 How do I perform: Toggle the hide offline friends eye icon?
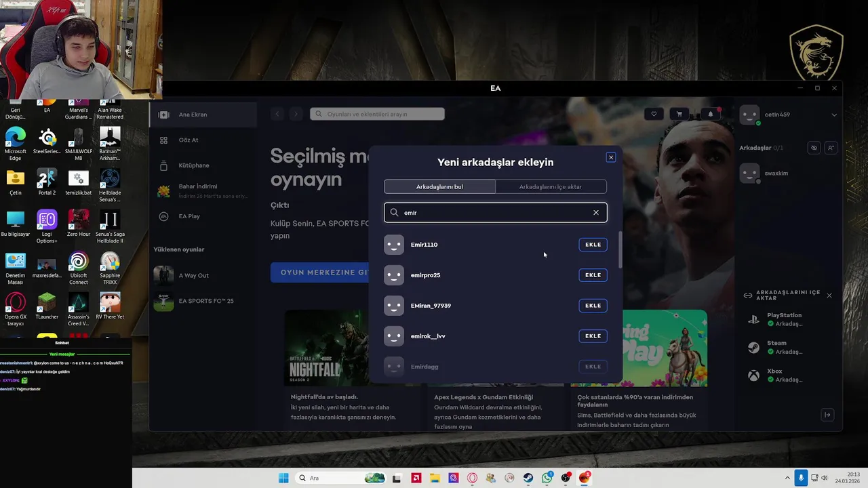[x=814, y=148]
